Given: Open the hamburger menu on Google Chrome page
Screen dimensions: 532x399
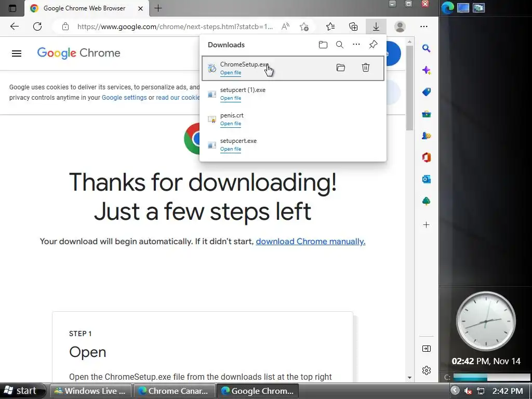Looking at the screenshot, I should point(17,54).
